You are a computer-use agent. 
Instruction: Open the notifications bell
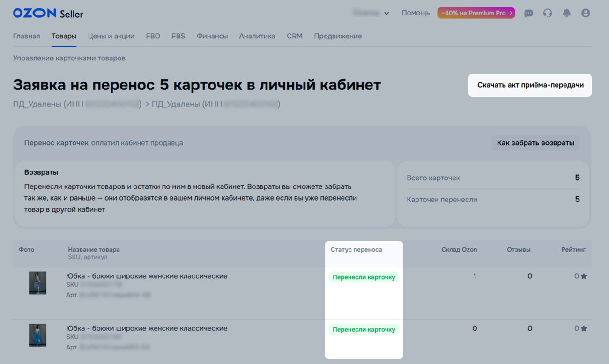(x=567, y=13)
